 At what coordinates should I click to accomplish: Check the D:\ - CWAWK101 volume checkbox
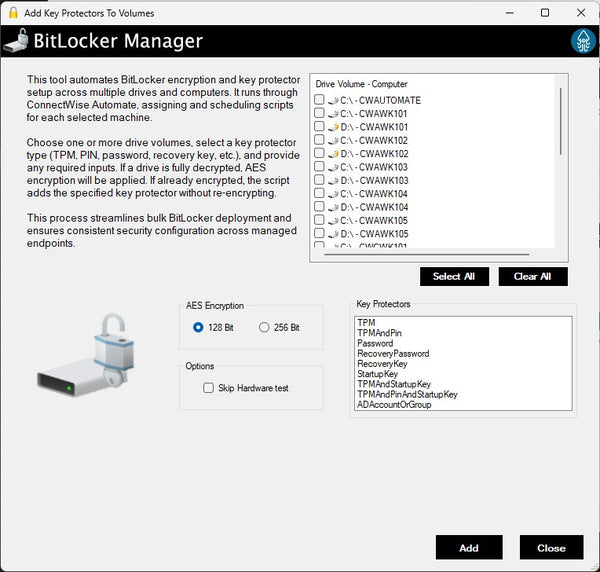[319, 126]
